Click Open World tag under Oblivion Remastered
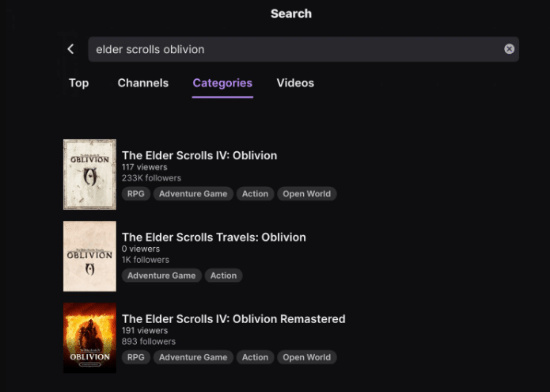The width and height of the screenshot is (550, 392). 307,357
